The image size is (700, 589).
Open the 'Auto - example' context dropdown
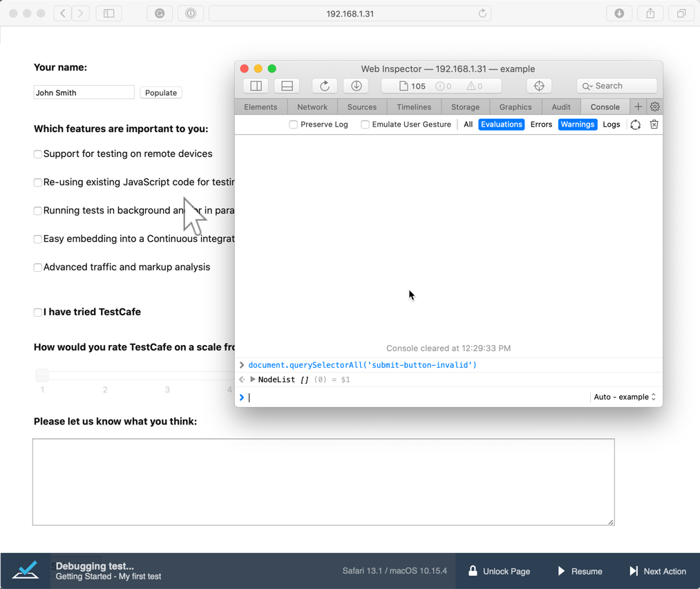coord(625,397)
